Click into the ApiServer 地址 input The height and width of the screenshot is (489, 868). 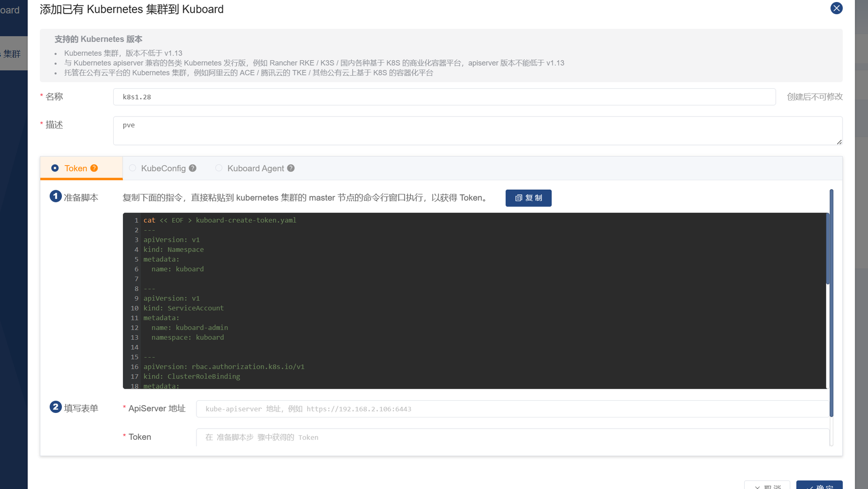(513, 409)
